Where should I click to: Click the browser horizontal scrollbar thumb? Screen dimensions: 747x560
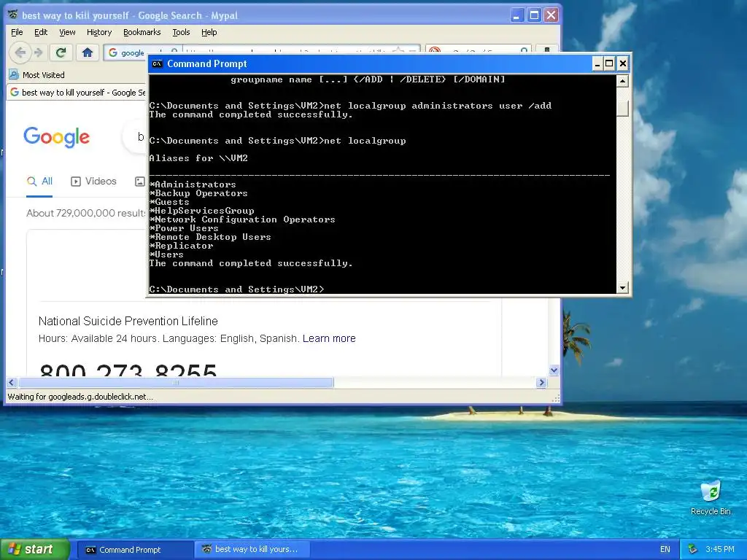[x=176, y=382]
